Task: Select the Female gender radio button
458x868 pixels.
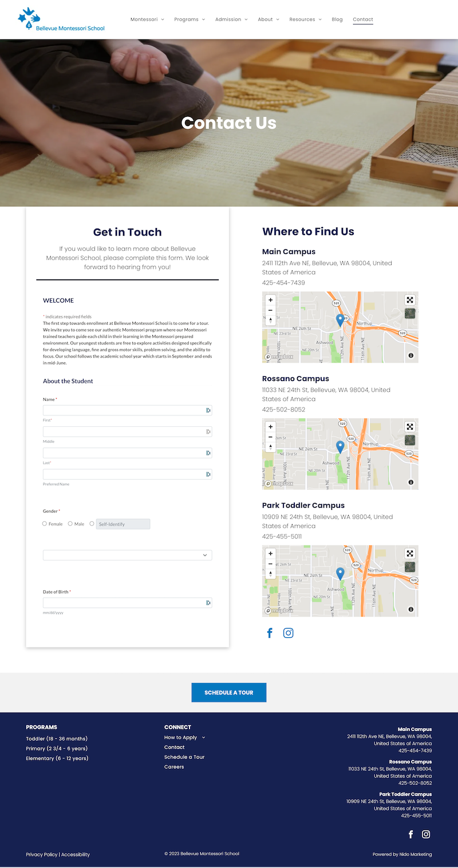Action: [45, 524]
